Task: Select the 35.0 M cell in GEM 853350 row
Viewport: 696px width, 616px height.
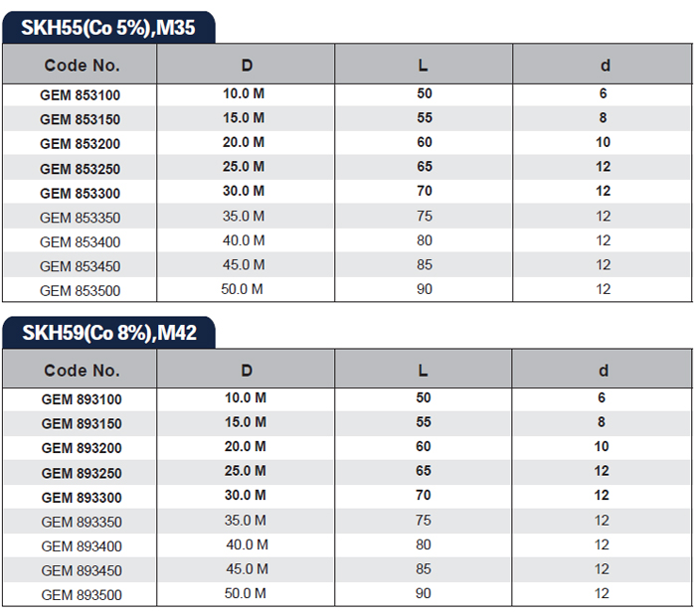Action: (x=244, y=217)
